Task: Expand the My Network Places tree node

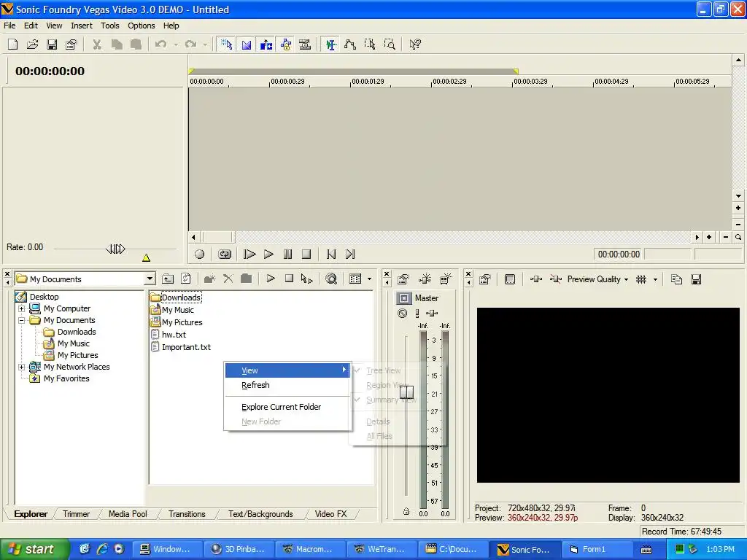Action: click(x=21, y=367)
